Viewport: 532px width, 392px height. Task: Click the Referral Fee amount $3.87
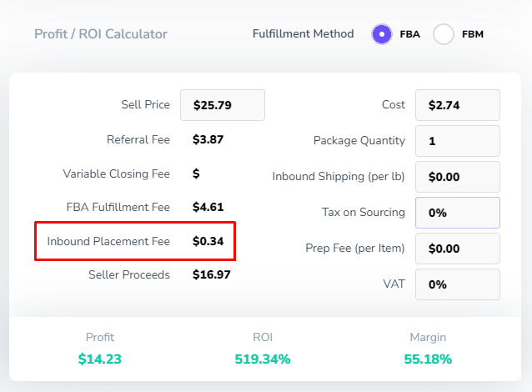[x=208, y=140]
